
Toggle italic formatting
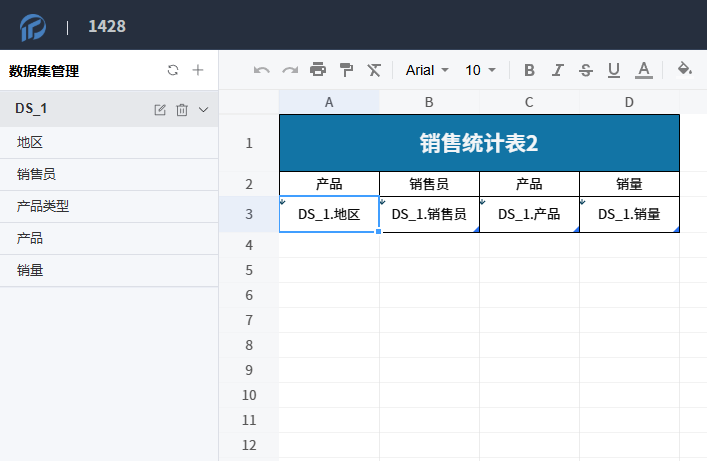[x=558, y=70]
